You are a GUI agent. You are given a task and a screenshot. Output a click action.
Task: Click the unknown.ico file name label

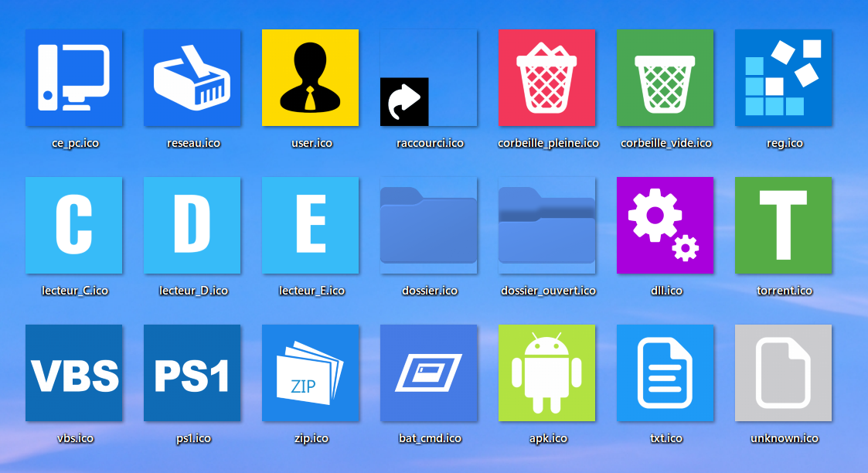coord(784,438)
